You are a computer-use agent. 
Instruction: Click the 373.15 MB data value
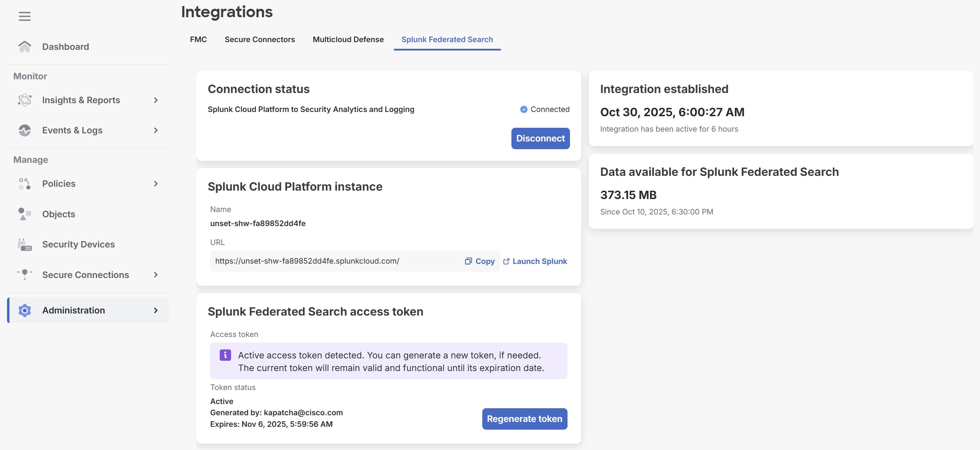click(628, 195)
